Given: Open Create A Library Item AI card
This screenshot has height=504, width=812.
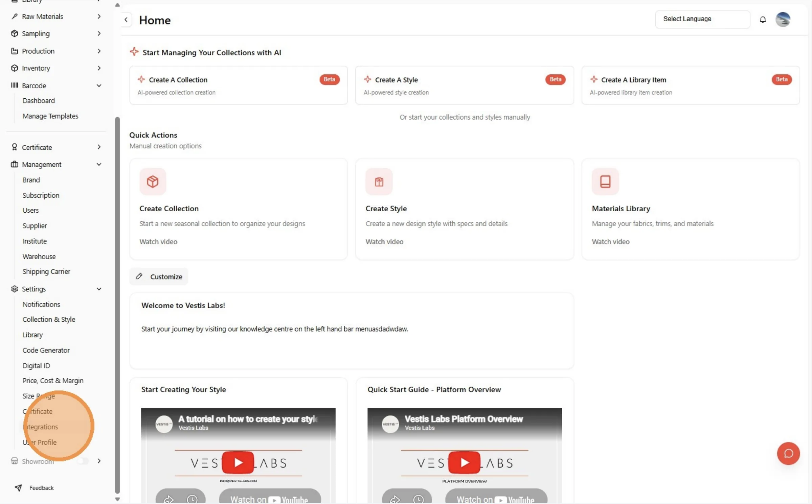Looking at the screenshot, I should pos(691,85).
